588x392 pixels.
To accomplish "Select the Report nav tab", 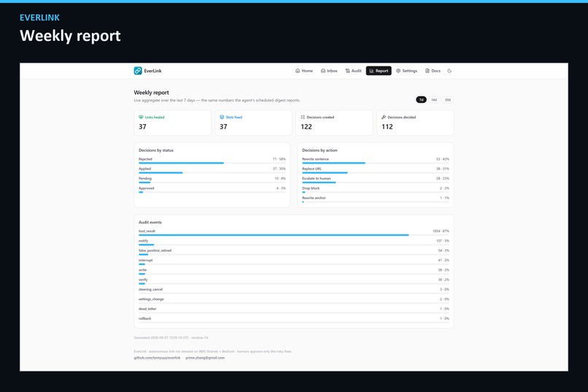I will (379, 71).
